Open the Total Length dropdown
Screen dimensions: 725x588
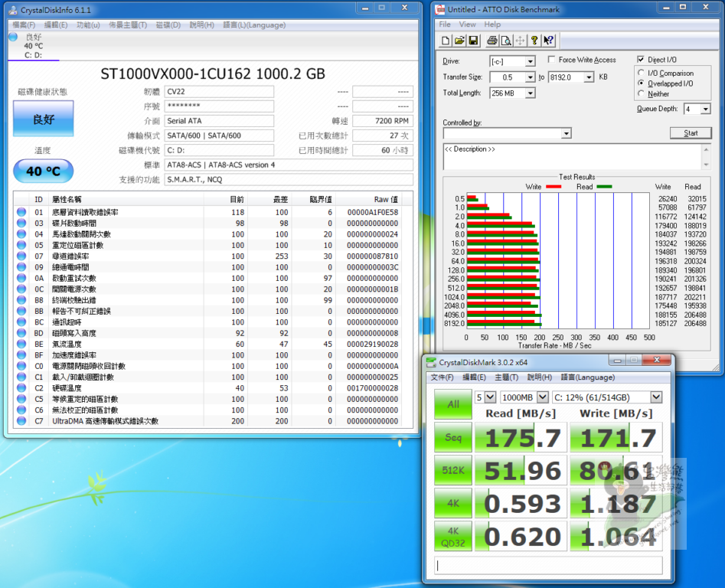[x=530, y=93]
